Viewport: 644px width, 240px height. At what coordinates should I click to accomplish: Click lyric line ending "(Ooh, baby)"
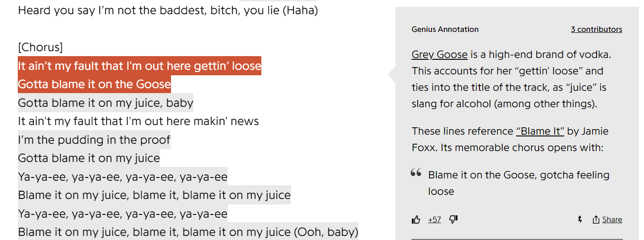pyautogui.click(x=188, y=232)
